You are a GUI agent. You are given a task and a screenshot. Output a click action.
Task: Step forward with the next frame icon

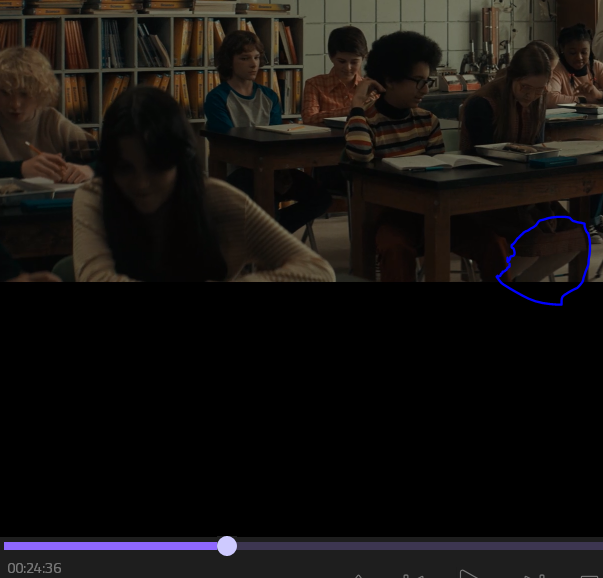tap(534, 575)
